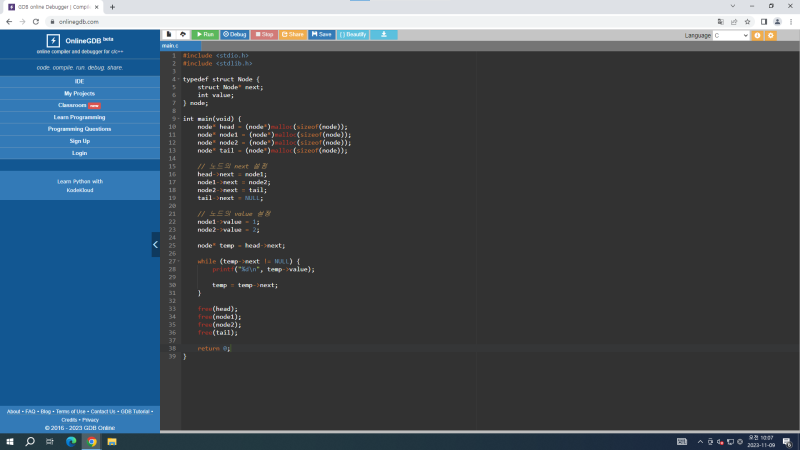Bookmark this page with the star icon
Image resolution: width=800 pixels, height=450 pixels.
(748, 20)
